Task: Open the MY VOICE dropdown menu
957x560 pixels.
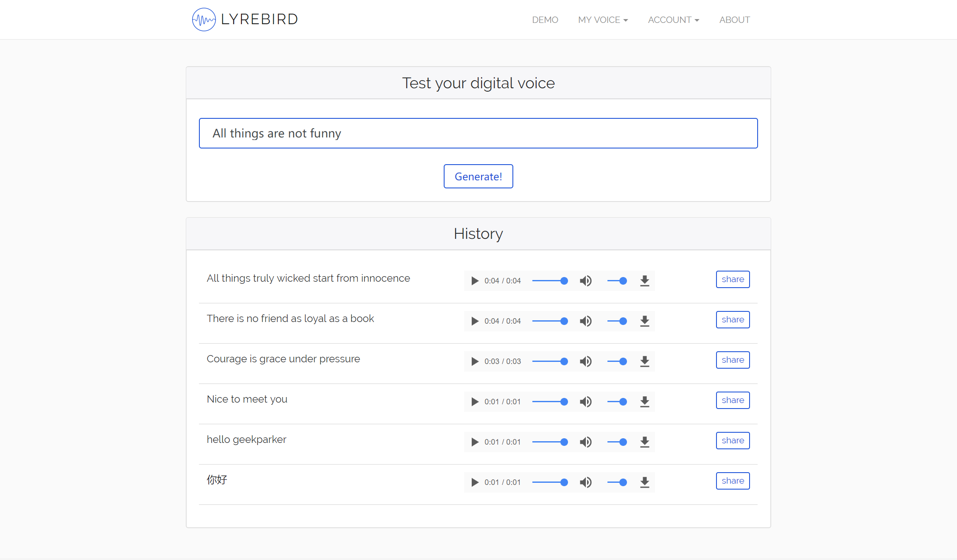Action: (x=603, y=20)
